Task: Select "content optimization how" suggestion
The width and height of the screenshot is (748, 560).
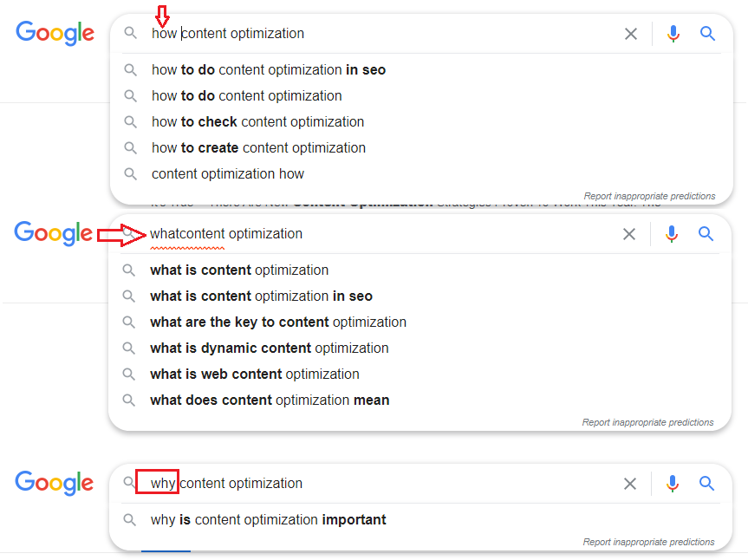Action: point(228,174)
